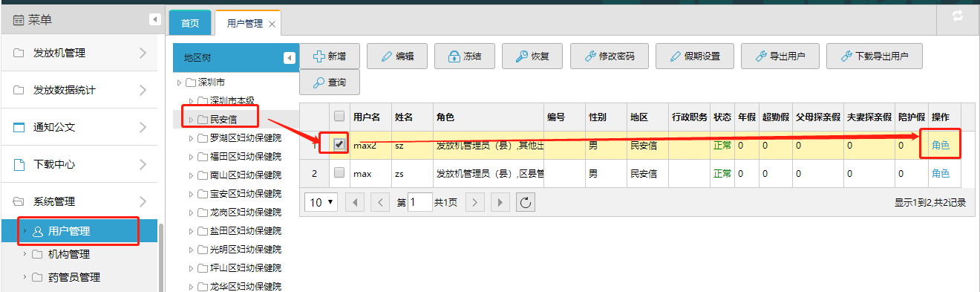Click the 角色 link in the max row
The height and width of the screenshot is (292, 980).
coord(941,173)
